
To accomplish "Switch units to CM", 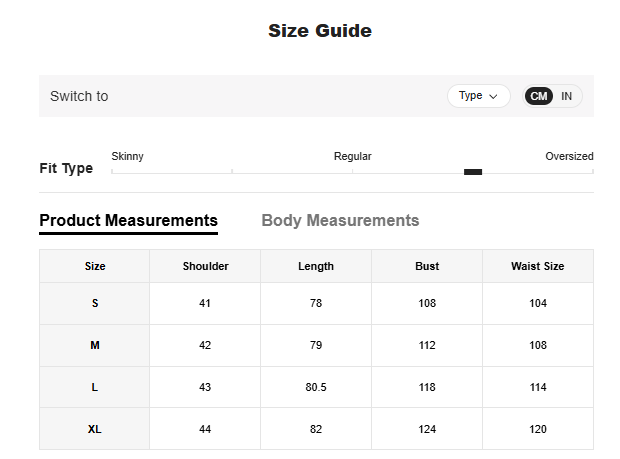I will (x=539, y=96).
